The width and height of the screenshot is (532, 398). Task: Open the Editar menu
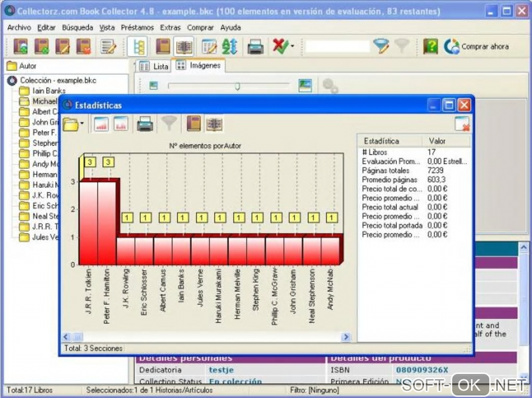tap(46, 28)
